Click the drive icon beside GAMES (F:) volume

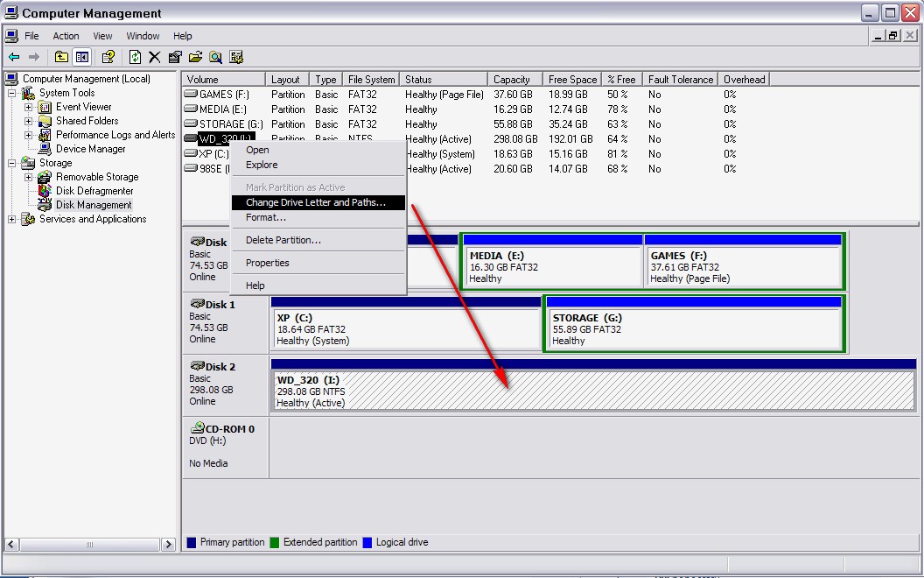[x=191, y=94]
